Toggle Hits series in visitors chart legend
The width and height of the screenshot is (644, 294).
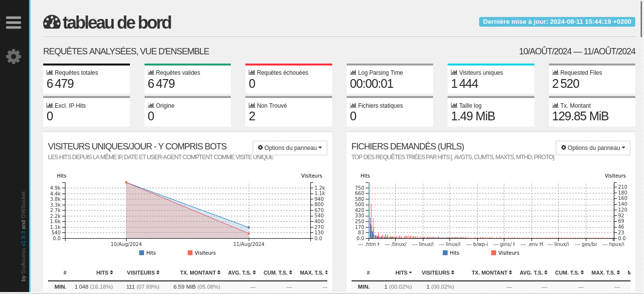[x=147, y=253]
